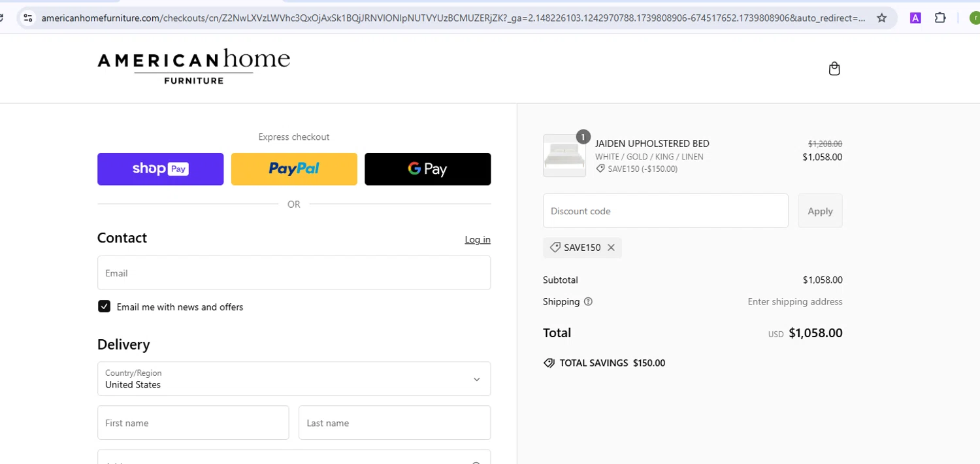The height and width of the screenshot is (464, 980).
Task: Click the Jaiden Upholstered Bed product name
Action: point(652,144)
